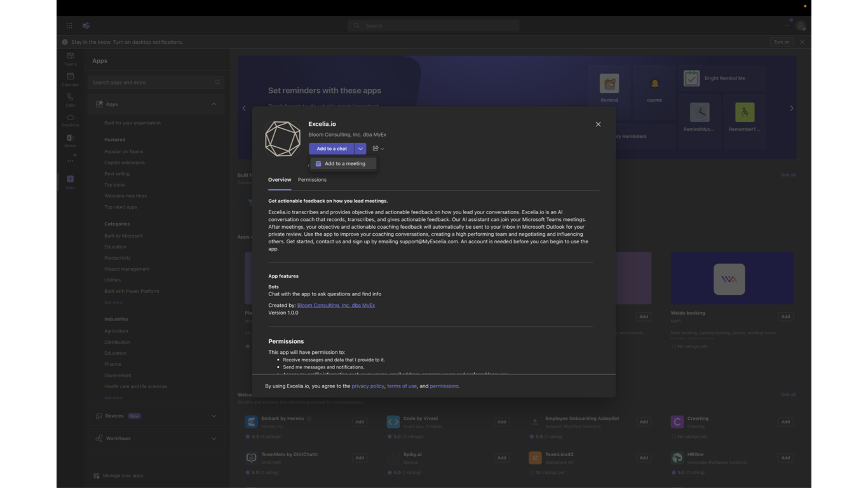Click the HROne app icon
Screen dimensions: 868x488
677,457
